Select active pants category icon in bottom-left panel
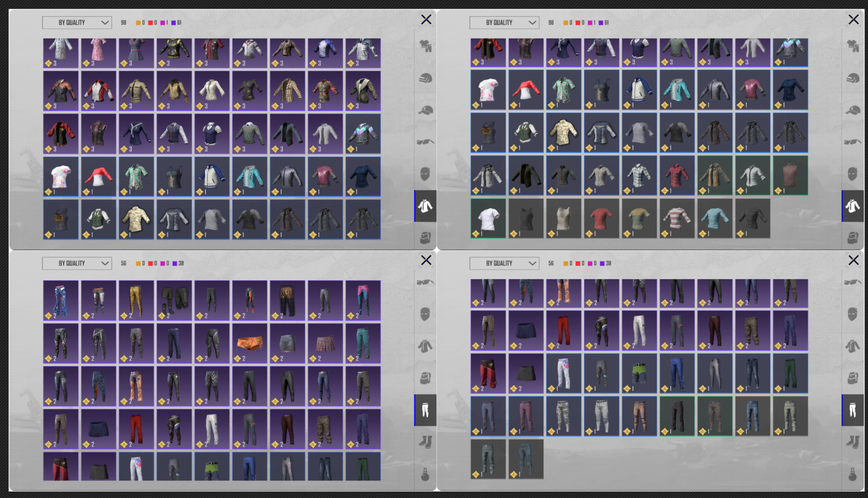The height and width of the screenshot is (498, 868). tap(425, 410)
